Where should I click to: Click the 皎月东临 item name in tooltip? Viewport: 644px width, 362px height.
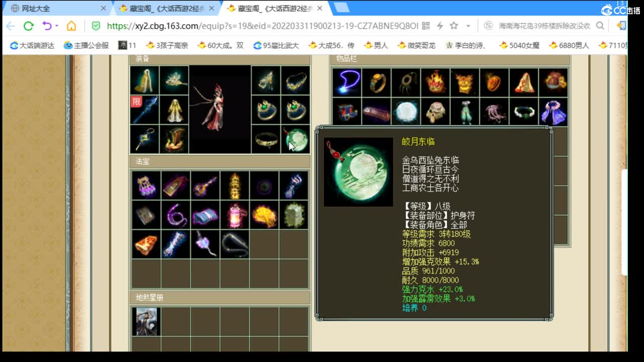point(418,142)
